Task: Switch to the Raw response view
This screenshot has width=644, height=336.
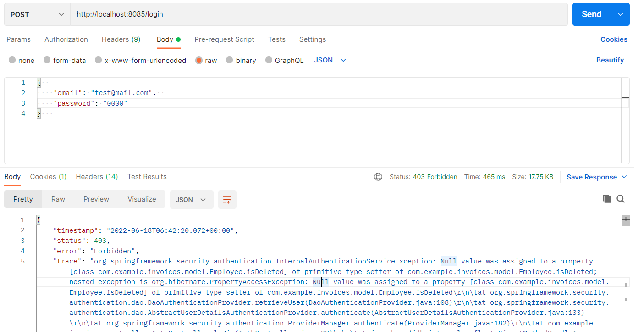Action: (x=58, y=199)
